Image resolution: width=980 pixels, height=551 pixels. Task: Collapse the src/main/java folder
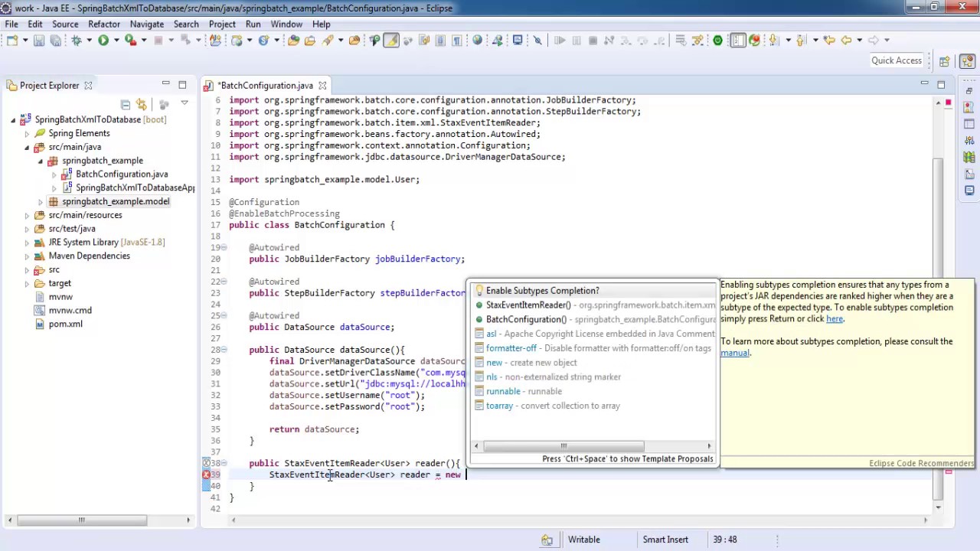click(x=27, y=147)
